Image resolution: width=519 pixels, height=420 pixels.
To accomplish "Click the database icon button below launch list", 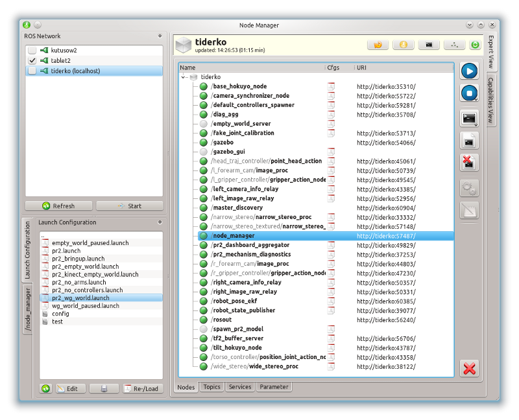I will coord(104,388).
